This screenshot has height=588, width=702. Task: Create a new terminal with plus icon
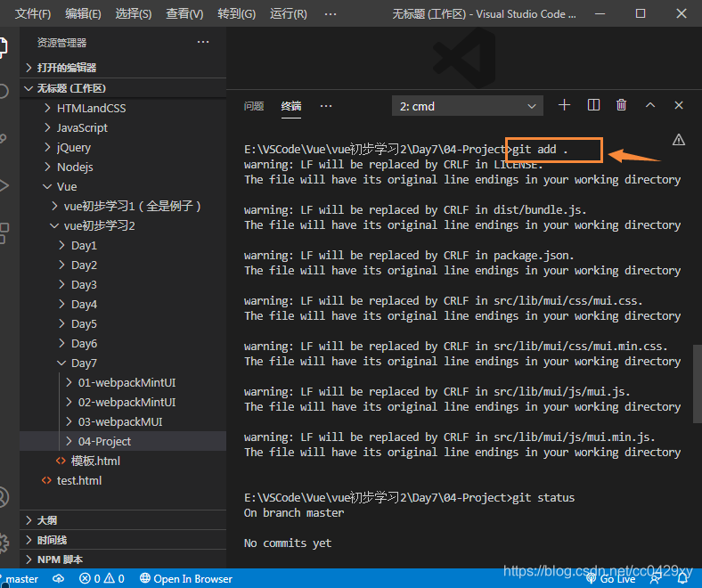tap(564, 106)
